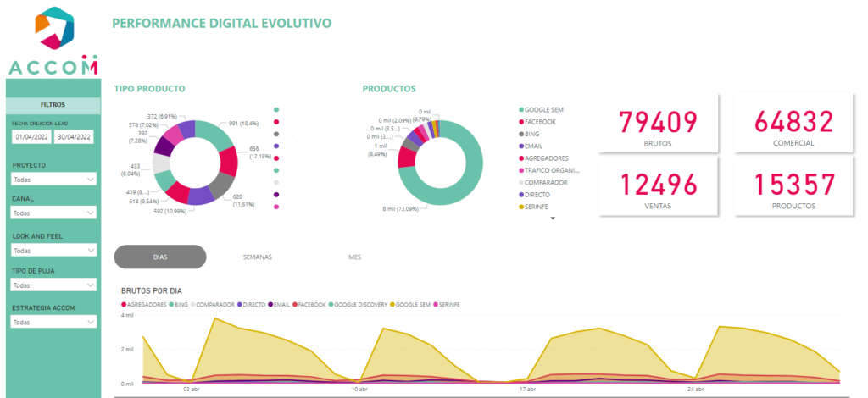
Task: Highlight GOOGLE DISCOVERY in Brutos por Dia legend
Action: 362,302
